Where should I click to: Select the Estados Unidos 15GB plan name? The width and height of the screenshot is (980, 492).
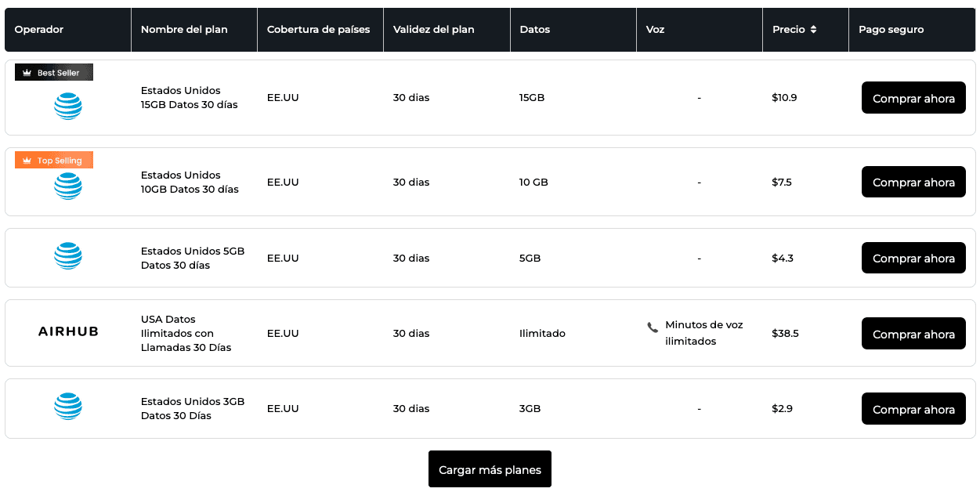pyautogui.click(x=189, y=97)
